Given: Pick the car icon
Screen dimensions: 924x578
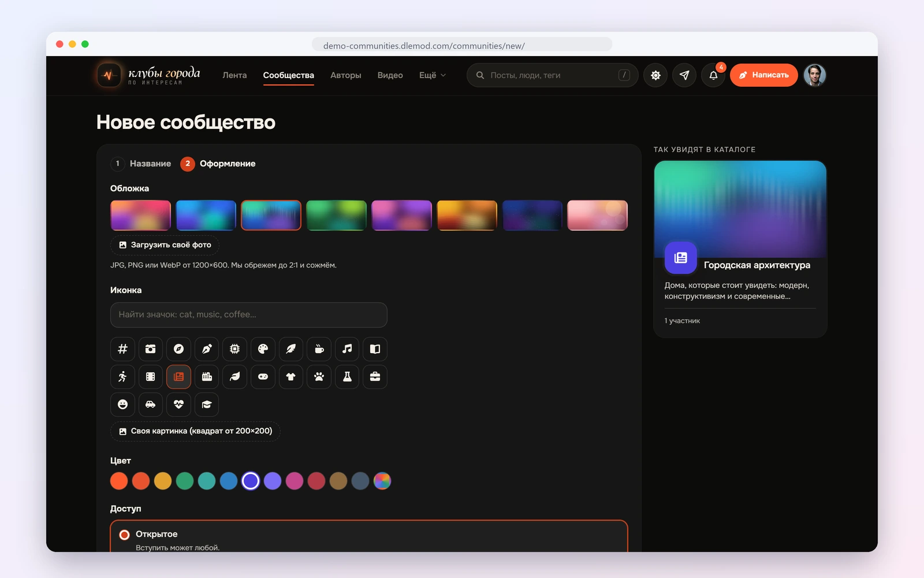Looking at the screenshot, I should [151, 405].
